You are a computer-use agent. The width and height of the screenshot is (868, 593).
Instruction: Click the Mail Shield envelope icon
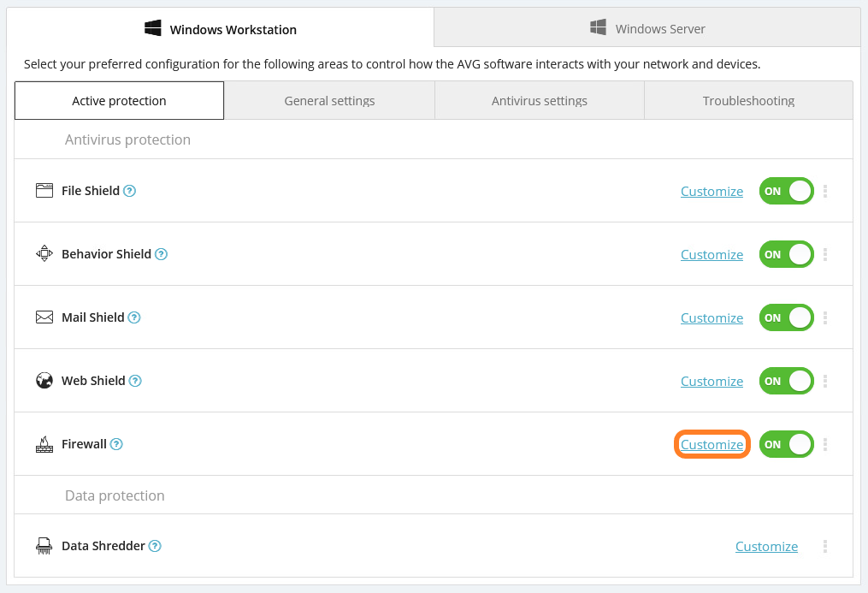point(44,317)
